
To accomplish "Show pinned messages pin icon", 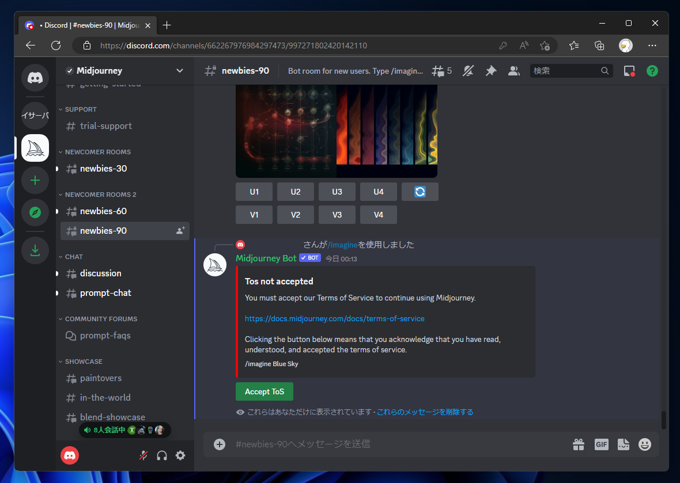I will [x=491, y=71].
